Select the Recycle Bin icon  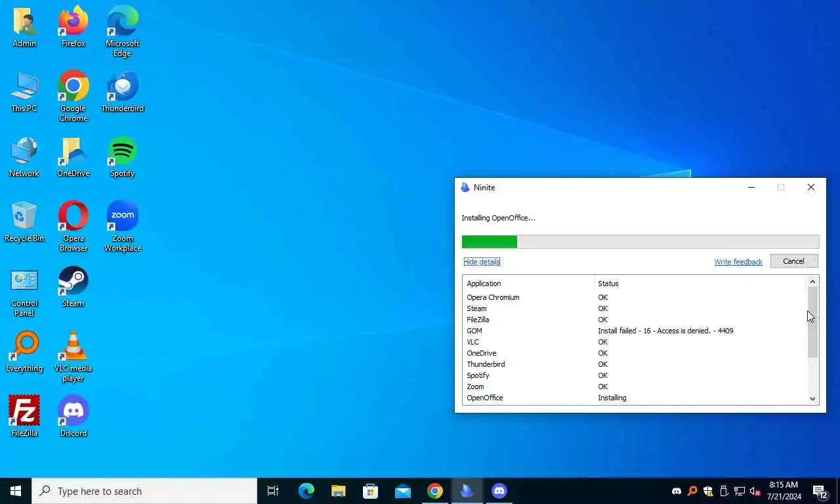[24, 222]
